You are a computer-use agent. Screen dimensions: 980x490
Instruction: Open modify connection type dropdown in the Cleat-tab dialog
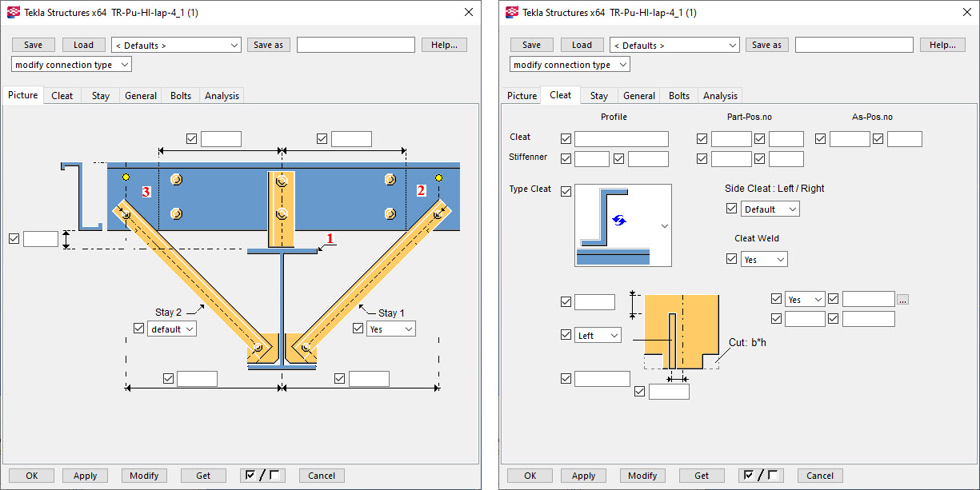pos(570,65)
